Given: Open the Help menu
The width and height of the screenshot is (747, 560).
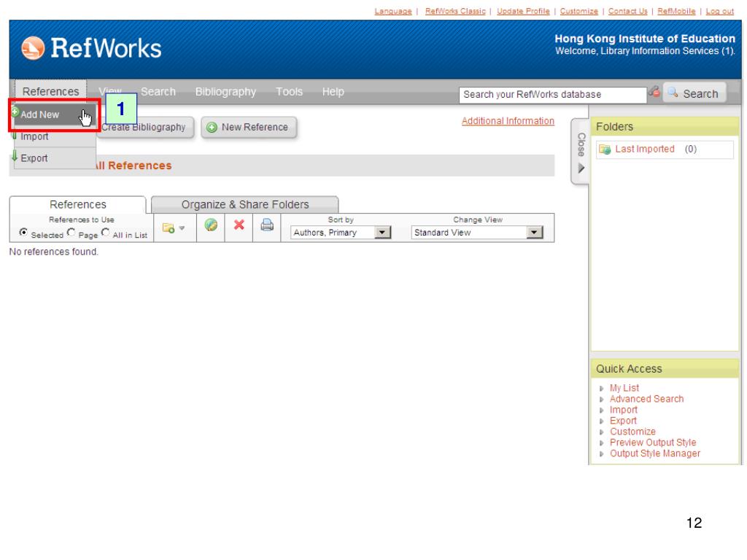Looking at the screenshot, I should click(x=333, y=91).
